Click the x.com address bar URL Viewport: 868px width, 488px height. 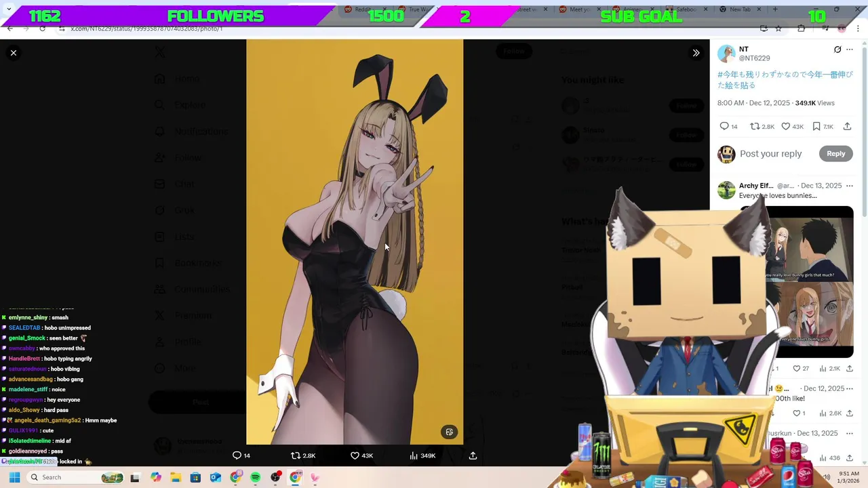pos(146,28)
